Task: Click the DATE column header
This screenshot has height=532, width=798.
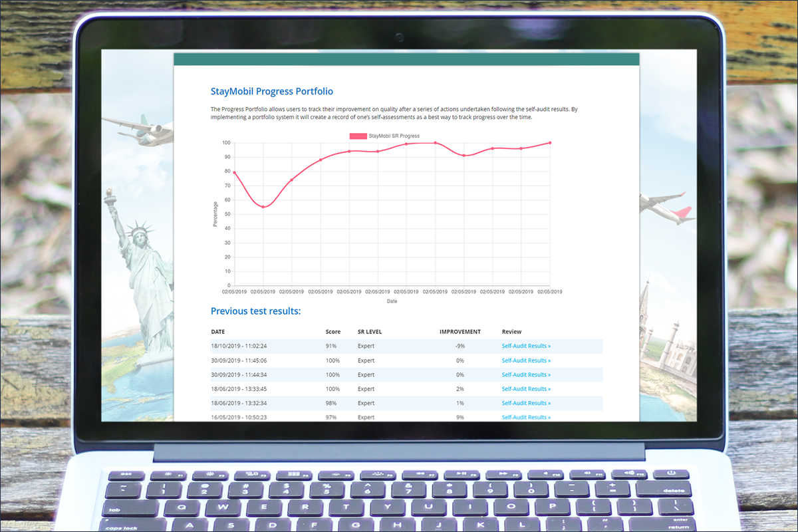Action: tap(218, 332)
